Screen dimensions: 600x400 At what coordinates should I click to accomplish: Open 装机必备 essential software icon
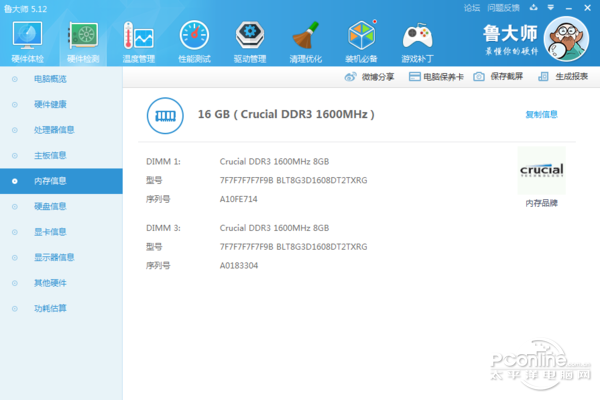(362, 40)
